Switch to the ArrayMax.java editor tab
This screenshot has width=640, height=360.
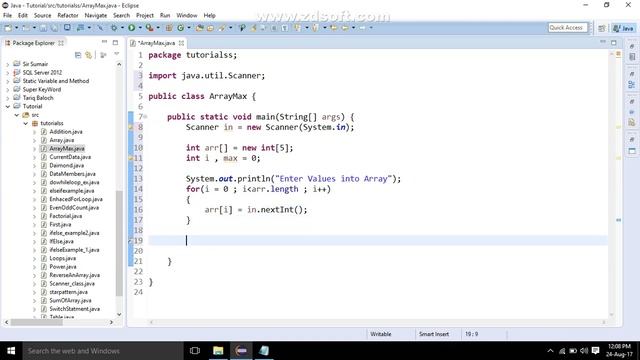(x=157, y=43)
